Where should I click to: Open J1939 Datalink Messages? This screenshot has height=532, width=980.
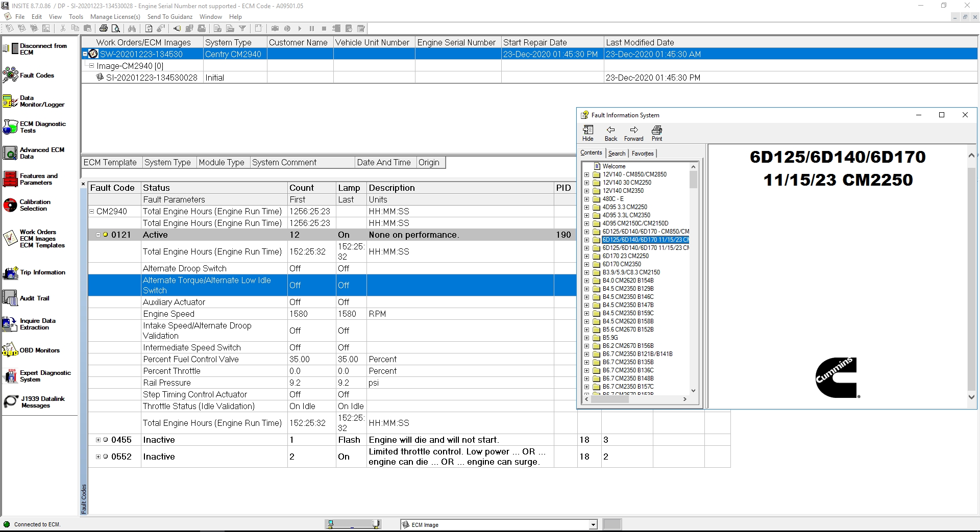point(34,402)
